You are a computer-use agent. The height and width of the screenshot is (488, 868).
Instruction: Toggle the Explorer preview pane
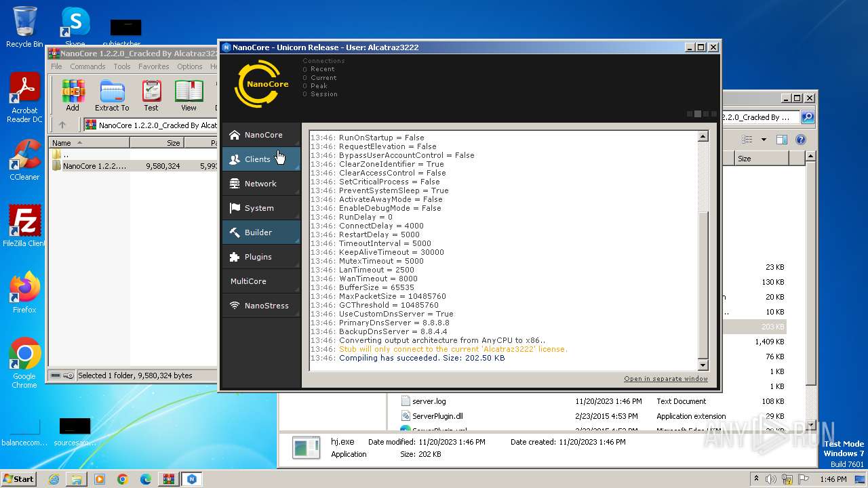pos(781,140)
